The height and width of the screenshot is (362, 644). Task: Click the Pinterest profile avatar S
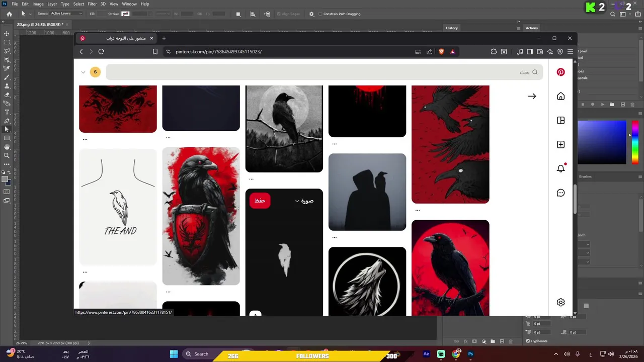click(95, 72)
